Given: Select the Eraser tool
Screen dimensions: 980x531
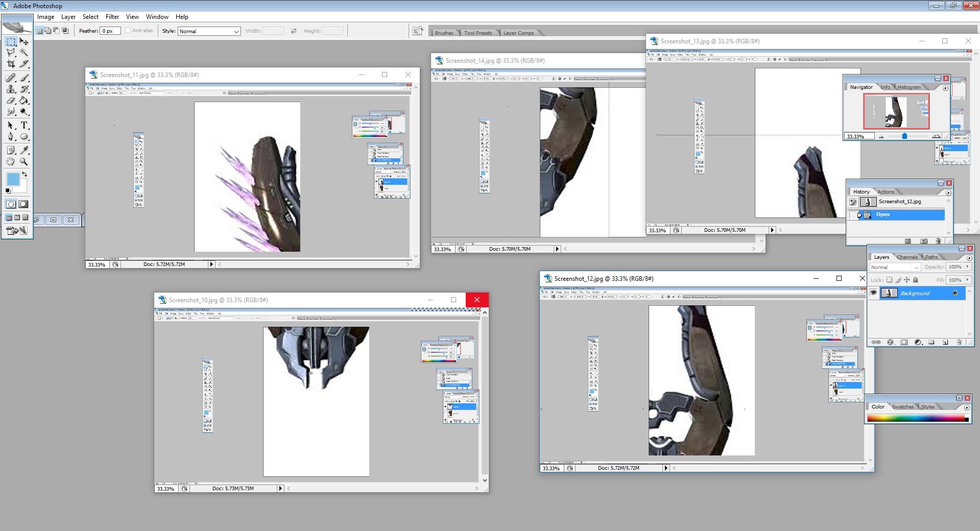Looking at the screenshot, I should pos(11,100).
